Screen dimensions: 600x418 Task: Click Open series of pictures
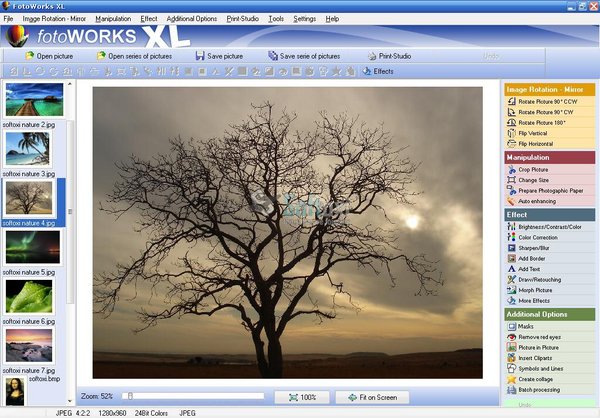tap(134, 56)
